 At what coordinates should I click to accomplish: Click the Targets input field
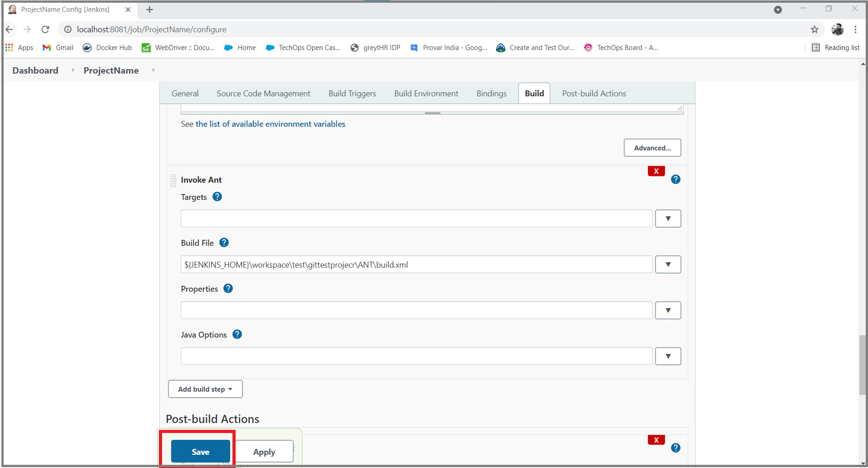[417, 219]
